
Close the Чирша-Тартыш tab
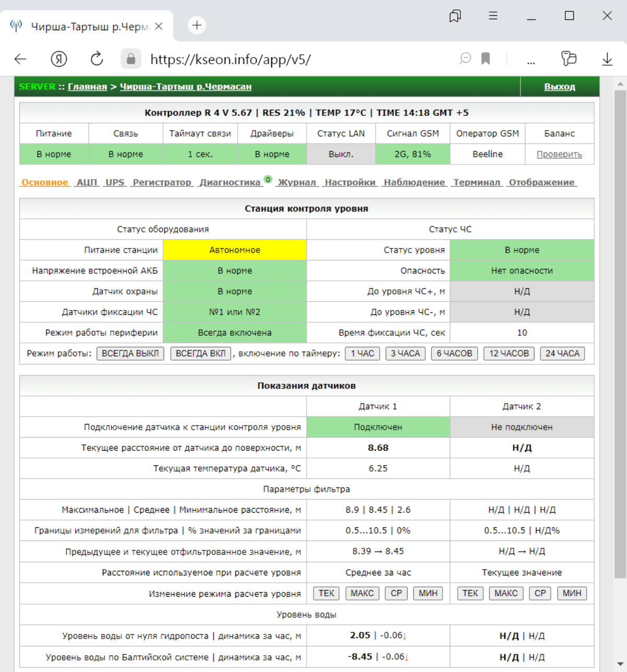click(x=159, y=26)
